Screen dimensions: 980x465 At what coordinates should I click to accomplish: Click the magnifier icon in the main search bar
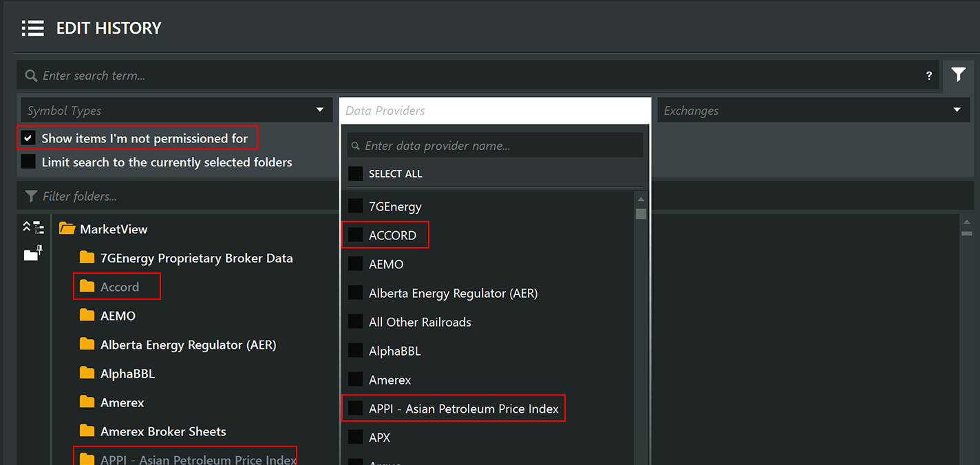[31, 76]
